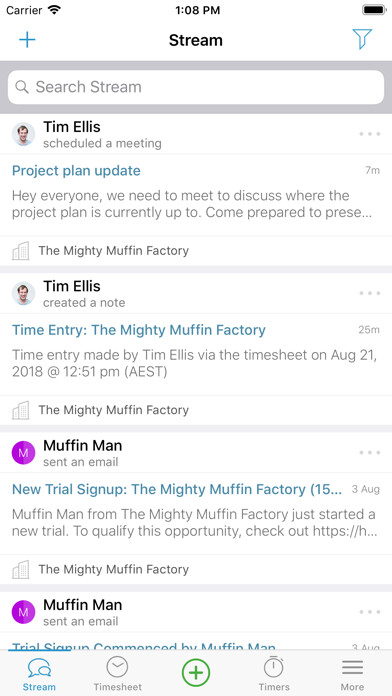
Task: Switch to the Timesheet tab
Action: pos(118,673)
